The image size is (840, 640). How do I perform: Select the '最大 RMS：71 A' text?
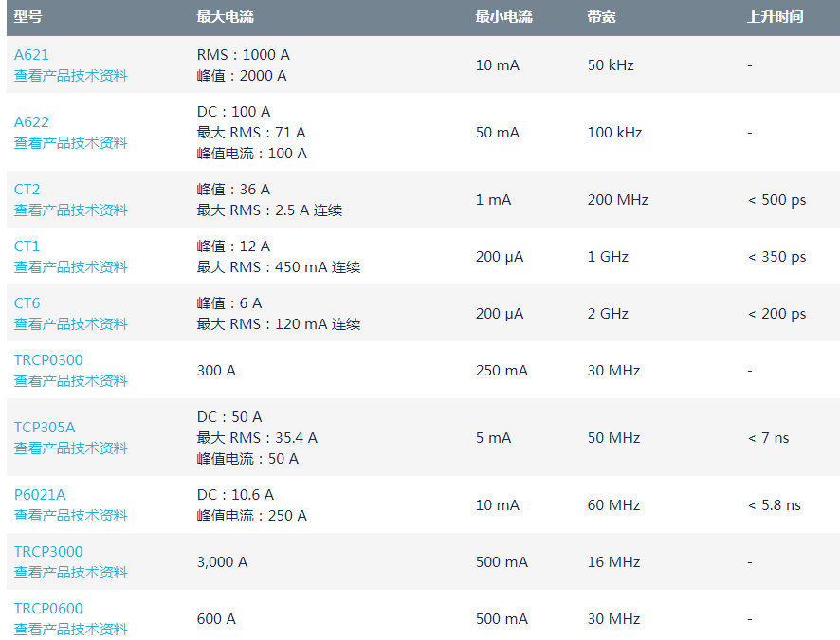(x=251, y=133)
